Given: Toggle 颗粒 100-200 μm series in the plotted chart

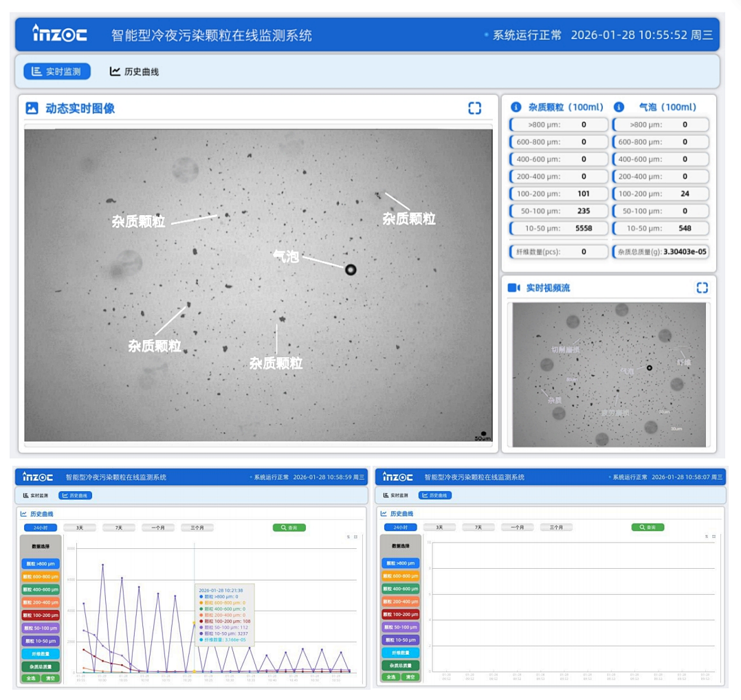Looking at the screenshot, I should point(40,615).
